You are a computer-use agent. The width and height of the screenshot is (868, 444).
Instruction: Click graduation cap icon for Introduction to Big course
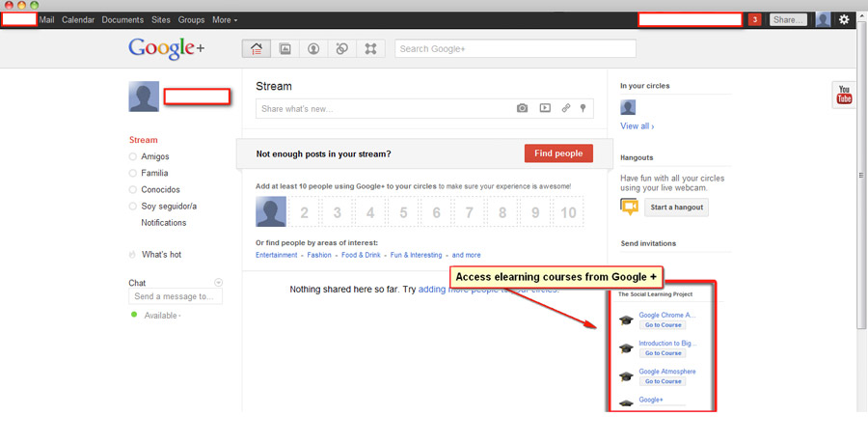coord(626,348)
